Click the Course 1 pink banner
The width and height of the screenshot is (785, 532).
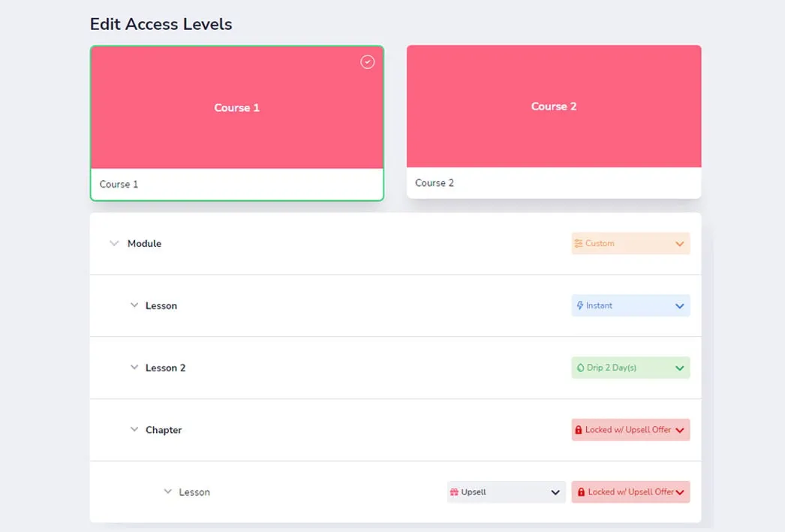237,108
